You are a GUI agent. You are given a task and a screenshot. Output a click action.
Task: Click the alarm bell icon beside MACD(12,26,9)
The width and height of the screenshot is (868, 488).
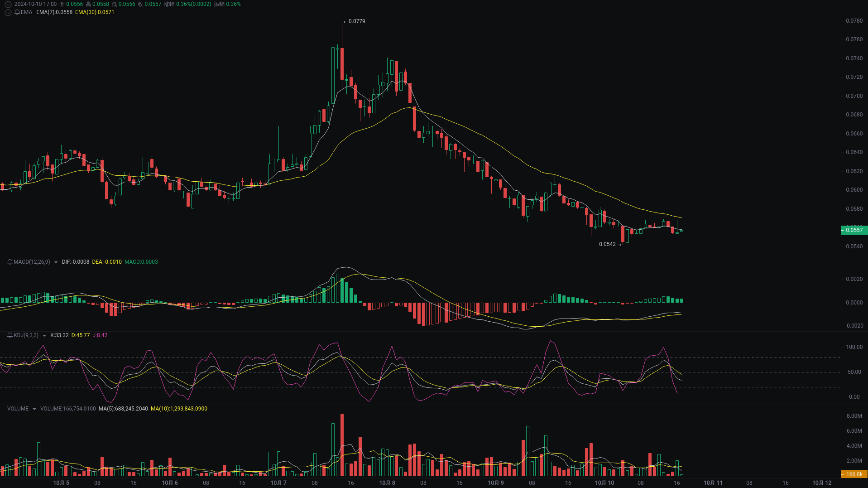(9, 261)
